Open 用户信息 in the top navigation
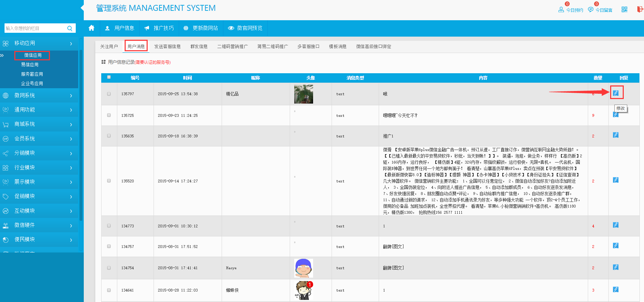The image size is (644, 302). click(120, 28)
